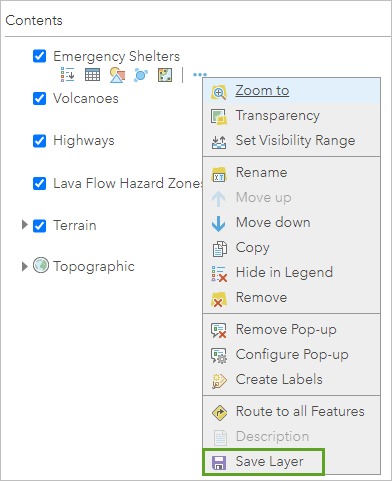The height and width of the screenshot is (481, 392).
Task: Toggle the Volcanoes layer checkbox
Action: point(40,98)
